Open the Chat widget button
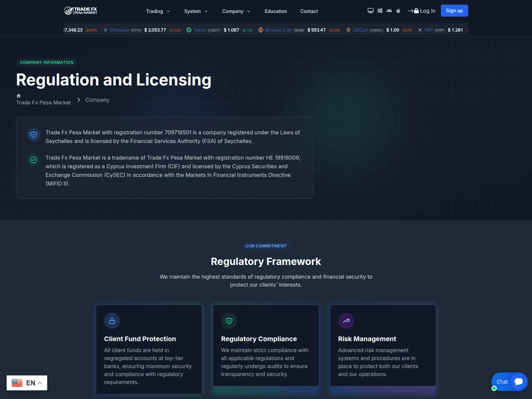Viewport: 532px width, 399px height. [x=509, y=382]
